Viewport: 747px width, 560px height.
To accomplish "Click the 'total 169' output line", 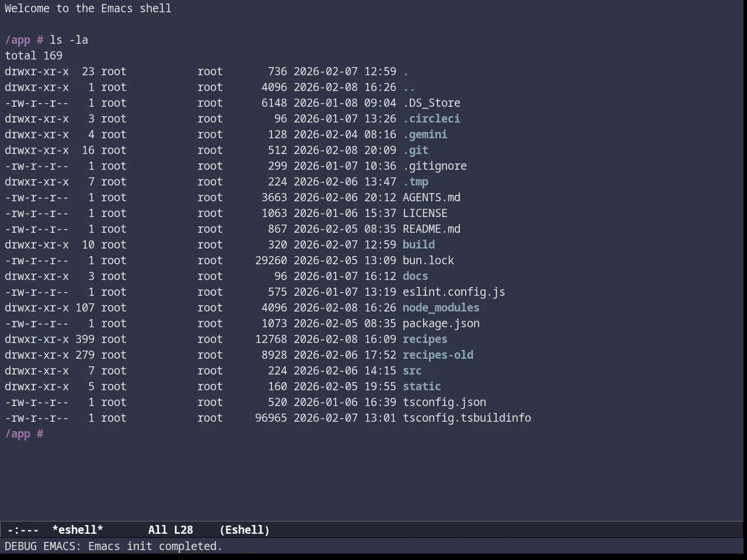I will (x=33, y=55).
